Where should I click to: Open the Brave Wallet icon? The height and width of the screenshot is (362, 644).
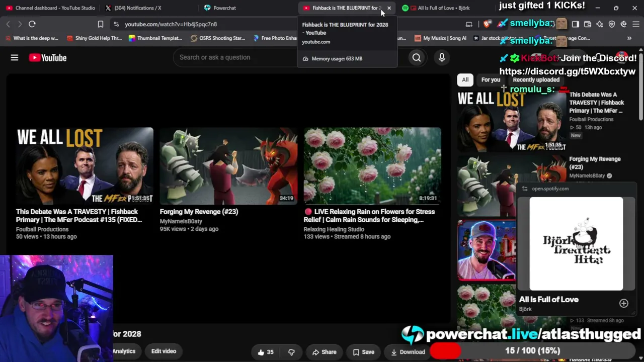[588, 24]
